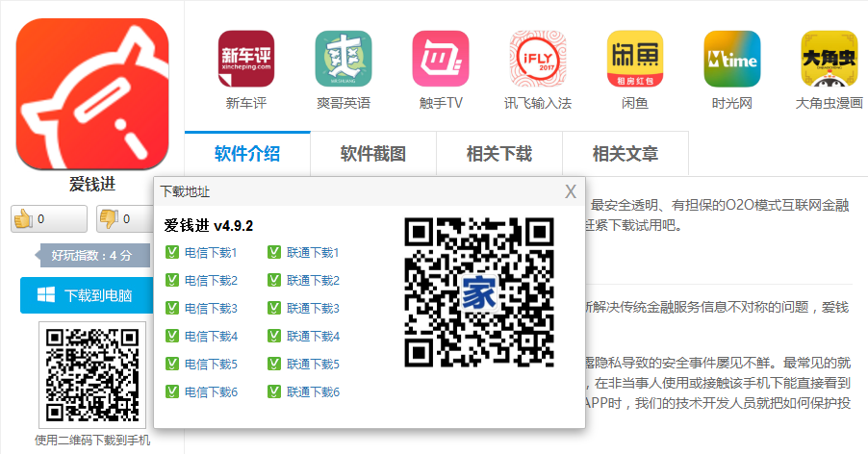Download via 联通下载3 link
Screen dimensions: 868x454
point(313,309)
